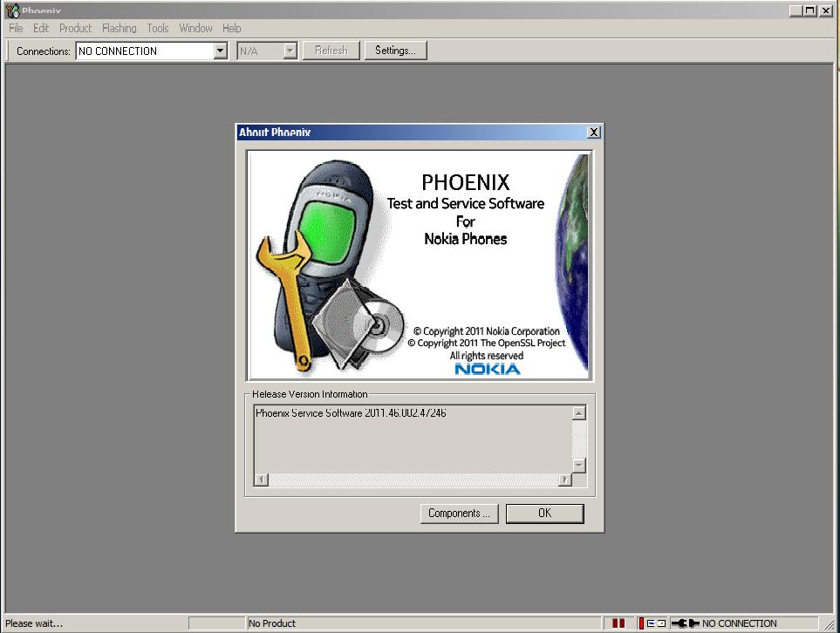
Task: Click the 'Nokia Phones' text in the splash
Action: click(x=466, y=239)
